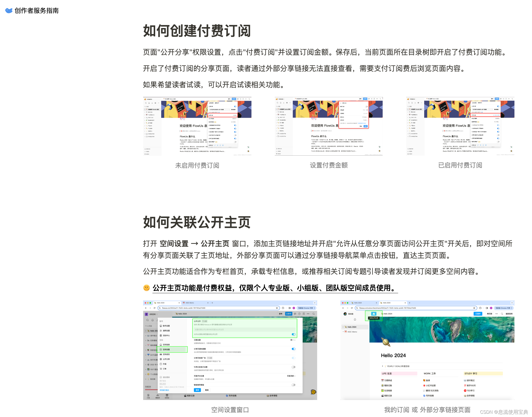Screen dimensions: 532x417
Task: Click the 空间设置 gear item in settings sidebar
Action: tap(166, 350)
